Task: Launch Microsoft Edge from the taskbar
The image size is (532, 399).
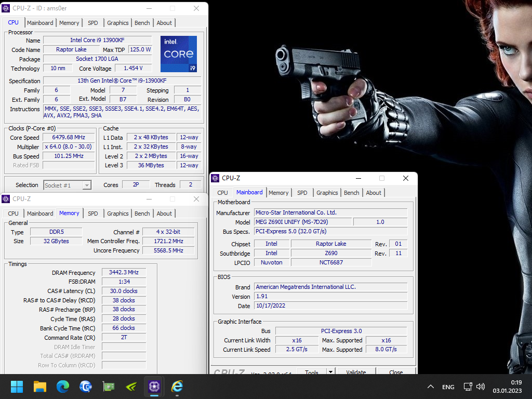Action: [x=63, y=387]
